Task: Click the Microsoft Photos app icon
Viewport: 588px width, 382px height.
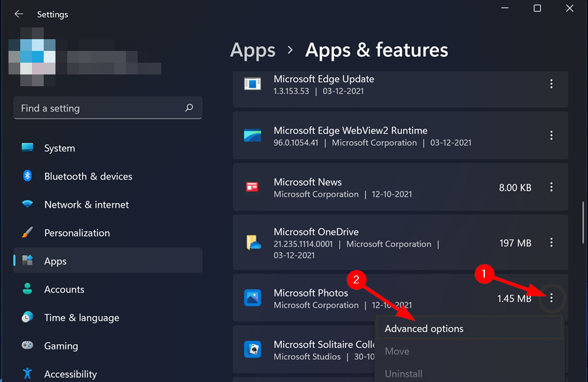Action: coord(255,298)
